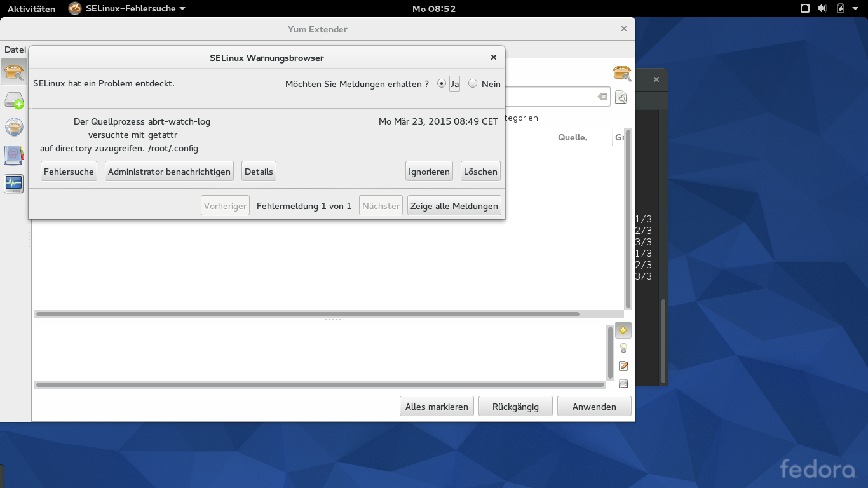Select the Ja radio option

pos(442,84)
